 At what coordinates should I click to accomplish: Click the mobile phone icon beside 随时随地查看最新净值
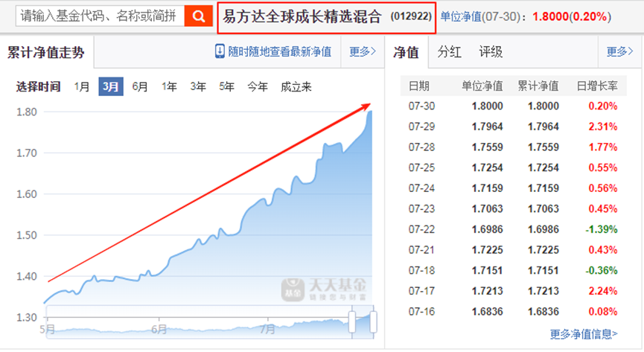220,51
